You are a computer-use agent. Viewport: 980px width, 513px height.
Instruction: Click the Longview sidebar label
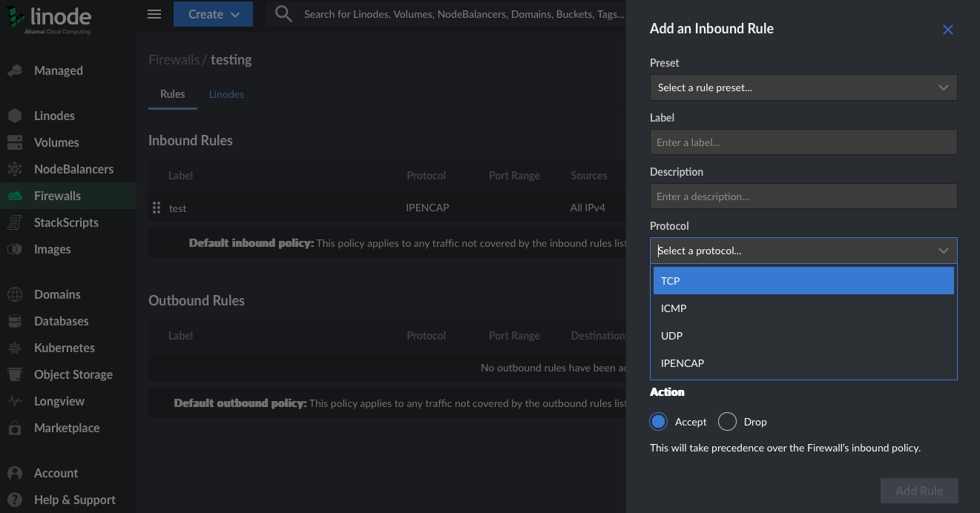[x=59, y=401]
